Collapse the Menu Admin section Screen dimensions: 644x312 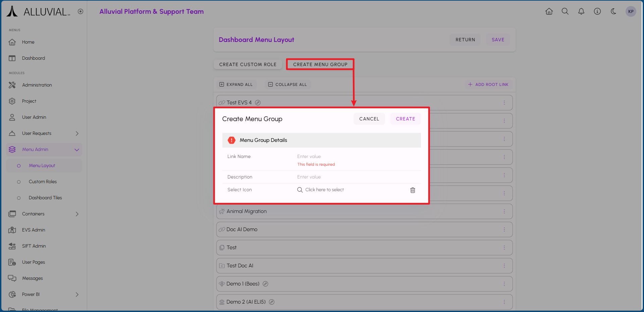tap(77, 150)
